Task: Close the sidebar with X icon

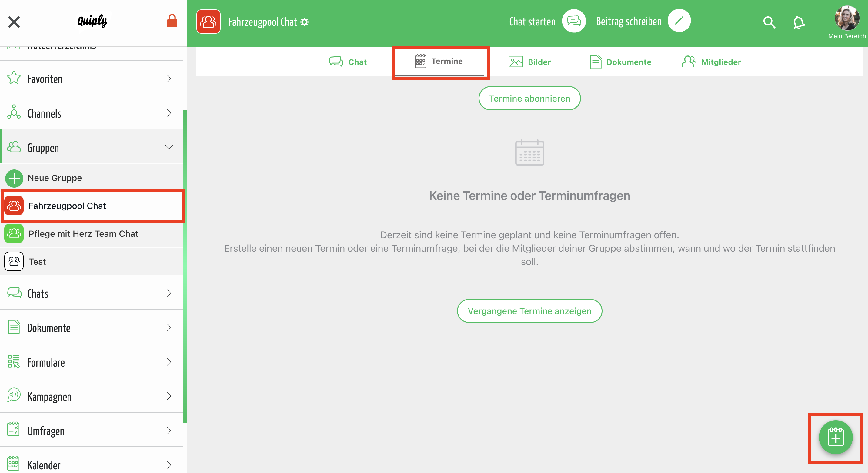Action: pyautogui.click(x=14, y=22)
